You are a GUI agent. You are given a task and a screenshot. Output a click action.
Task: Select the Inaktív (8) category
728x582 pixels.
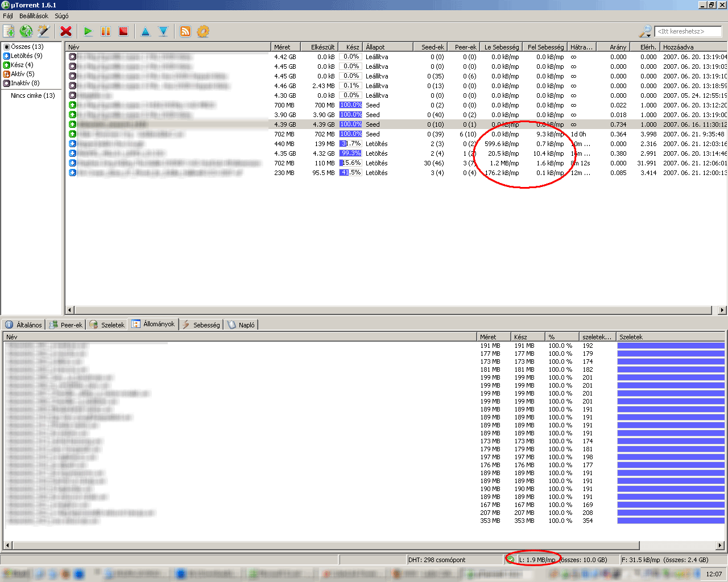[25, 83]
